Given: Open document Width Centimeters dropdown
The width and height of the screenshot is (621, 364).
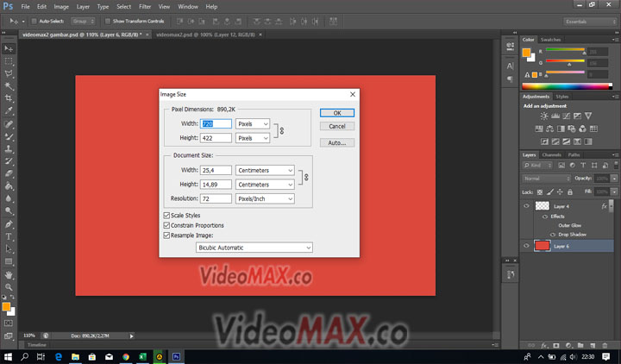Looking at the screenshot, I should 265,170.
